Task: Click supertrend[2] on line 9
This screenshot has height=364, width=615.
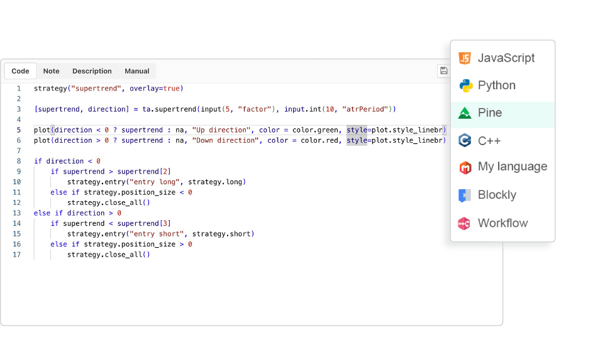Action: (144, 172)
